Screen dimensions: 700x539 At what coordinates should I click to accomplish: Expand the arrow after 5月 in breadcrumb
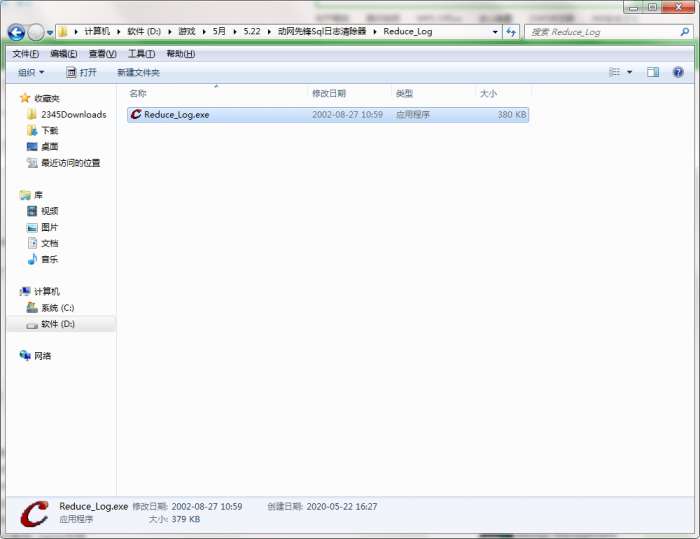[235, 32]
